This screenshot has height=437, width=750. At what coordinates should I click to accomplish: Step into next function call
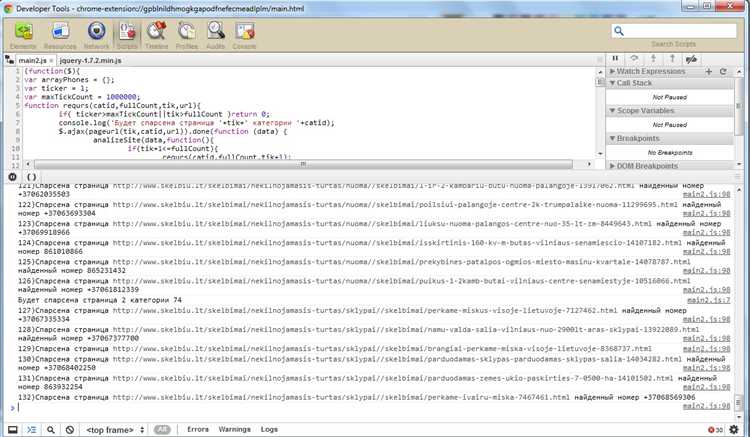[x=653, y=58]
